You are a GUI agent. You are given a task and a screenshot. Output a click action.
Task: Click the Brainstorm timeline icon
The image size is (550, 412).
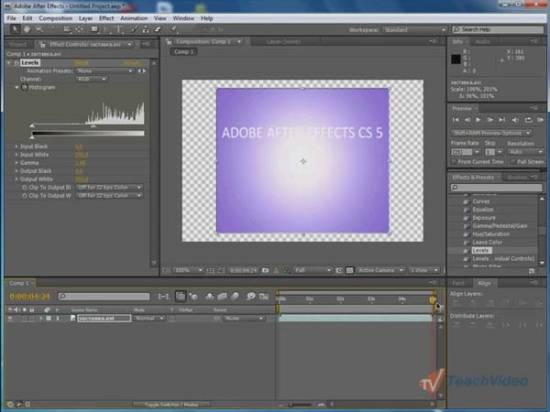click(250, 297)
